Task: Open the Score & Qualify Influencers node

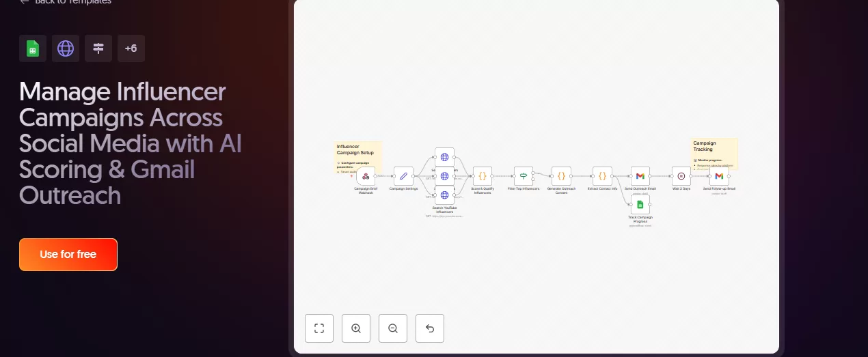Action: tap(482, 176)
